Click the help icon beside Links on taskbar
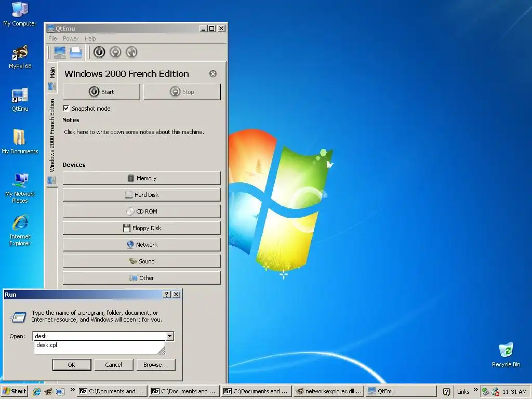This screenshot has width=532, height=399. click(446, 392)
